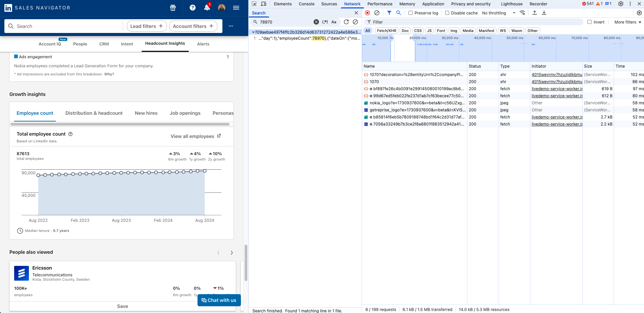
Task: Click the network Filter input field
Action: (x=474, y=22)
